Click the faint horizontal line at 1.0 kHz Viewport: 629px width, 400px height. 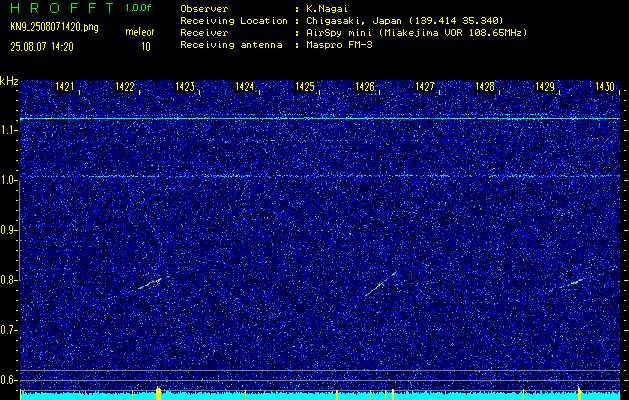click(320, 176)
